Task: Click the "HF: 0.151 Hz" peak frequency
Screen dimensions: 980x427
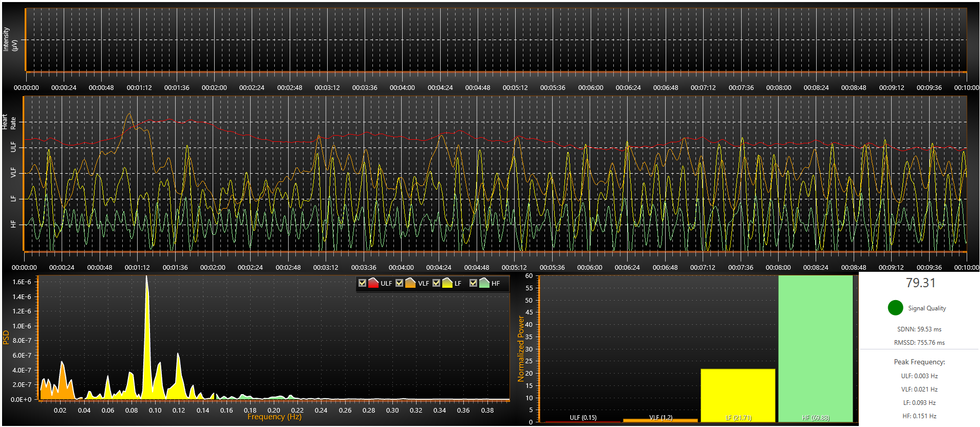Action: (x=919, y=416)
